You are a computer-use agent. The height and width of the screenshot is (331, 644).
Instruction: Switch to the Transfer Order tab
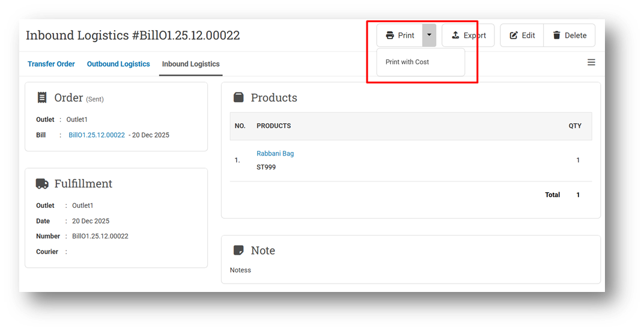(x=51, y=64)
